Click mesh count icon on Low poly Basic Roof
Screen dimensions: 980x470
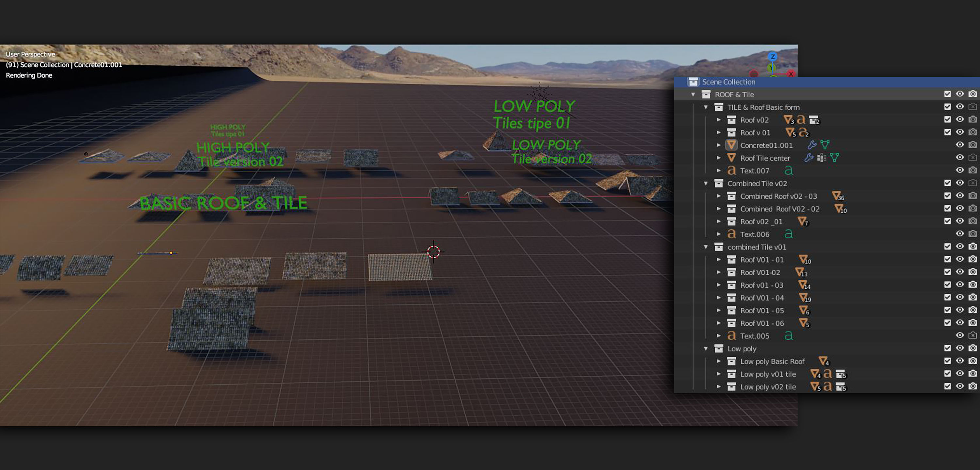pyautogui.click(x=824, y=361)
